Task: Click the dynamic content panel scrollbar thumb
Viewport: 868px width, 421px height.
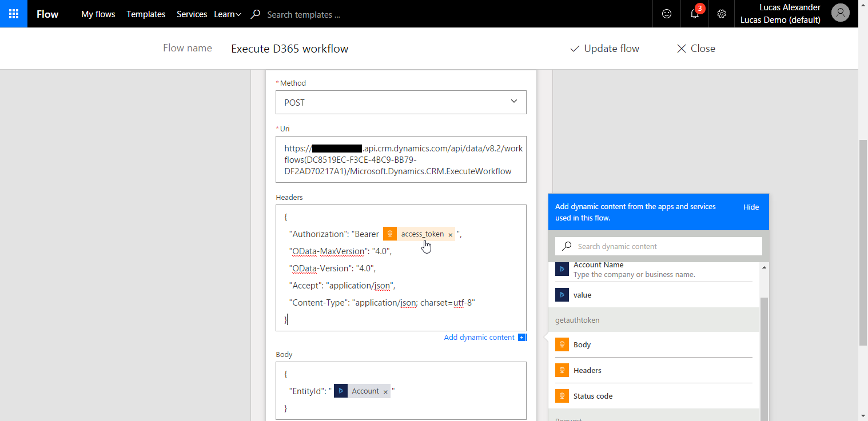Action: (x=765, y=359)
